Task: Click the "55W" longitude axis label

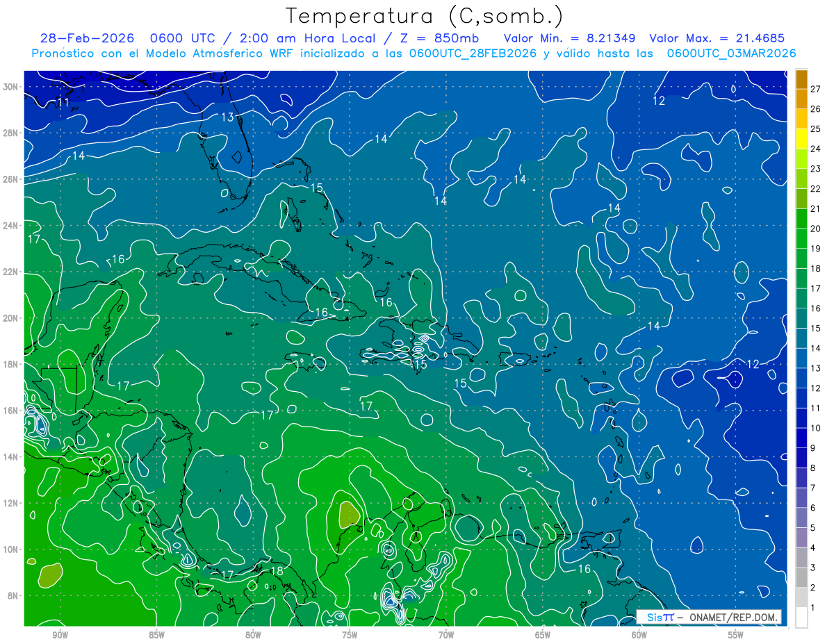Action: tap(736, 635)
